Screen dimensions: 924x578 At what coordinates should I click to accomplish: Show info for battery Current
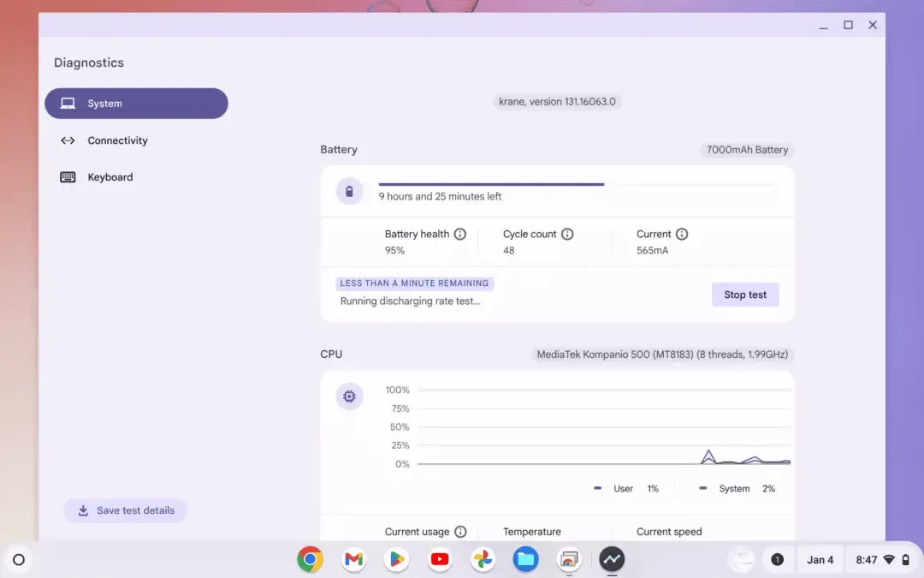[682, 234]
